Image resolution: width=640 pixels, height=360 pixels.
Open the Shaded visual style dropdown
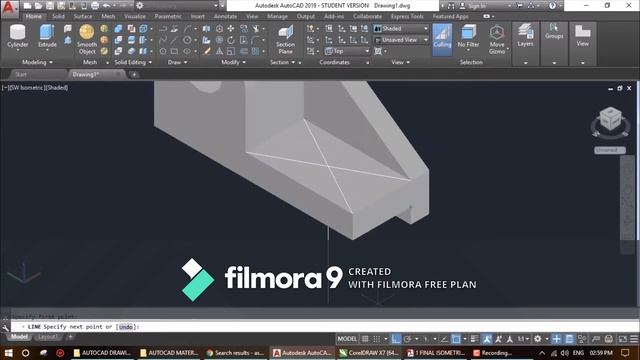pyautogui.click(x=401, y=29)
